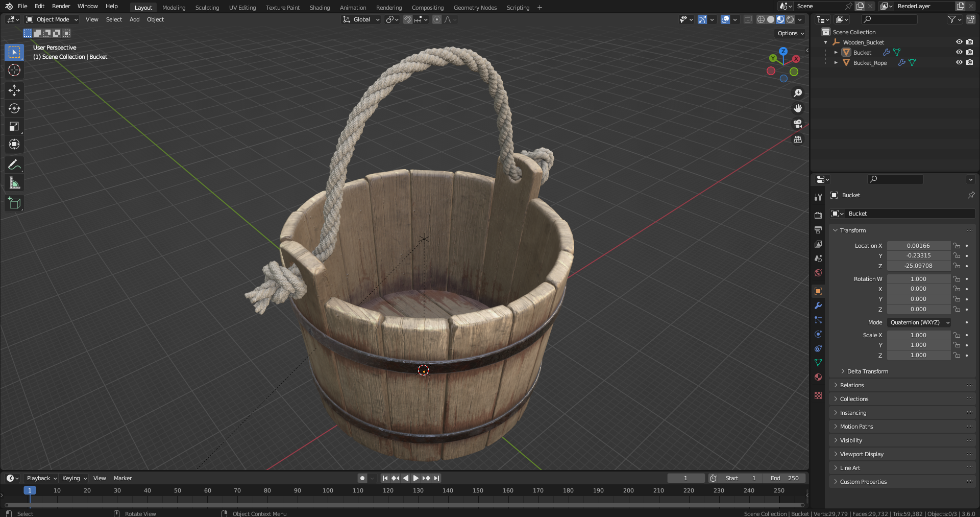
Task: Click the Options button in viewport
Action: pyautogui.click(x=790, y=33)
